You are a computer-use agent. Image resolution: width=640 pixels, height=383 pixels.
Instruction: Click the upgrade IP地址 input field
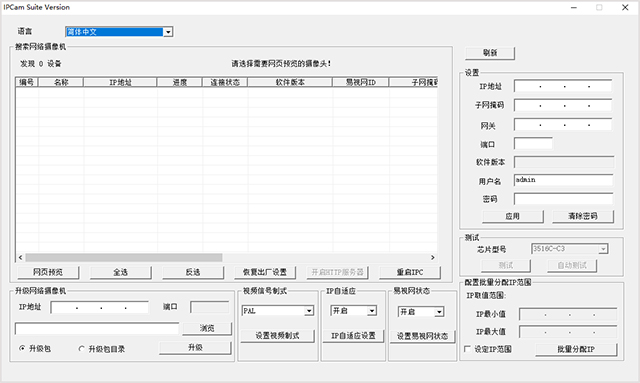point(100,307)
